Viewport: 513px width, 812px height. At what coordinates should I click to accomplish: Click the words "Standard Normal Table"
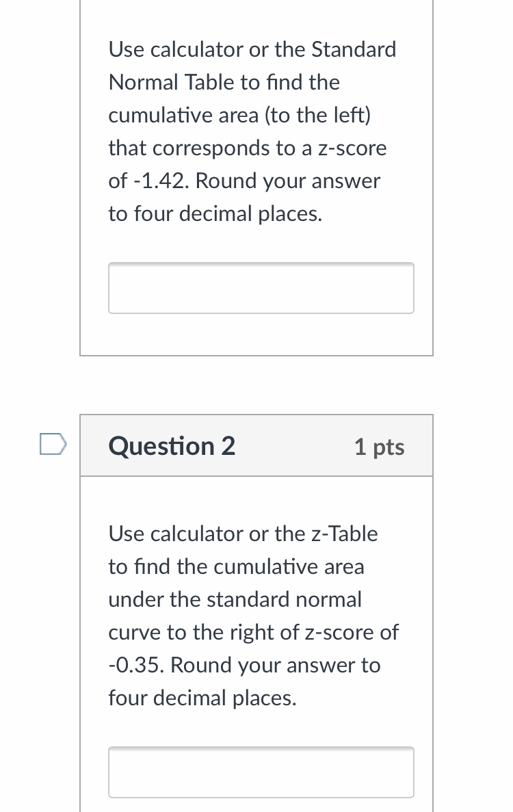[252, 66]
